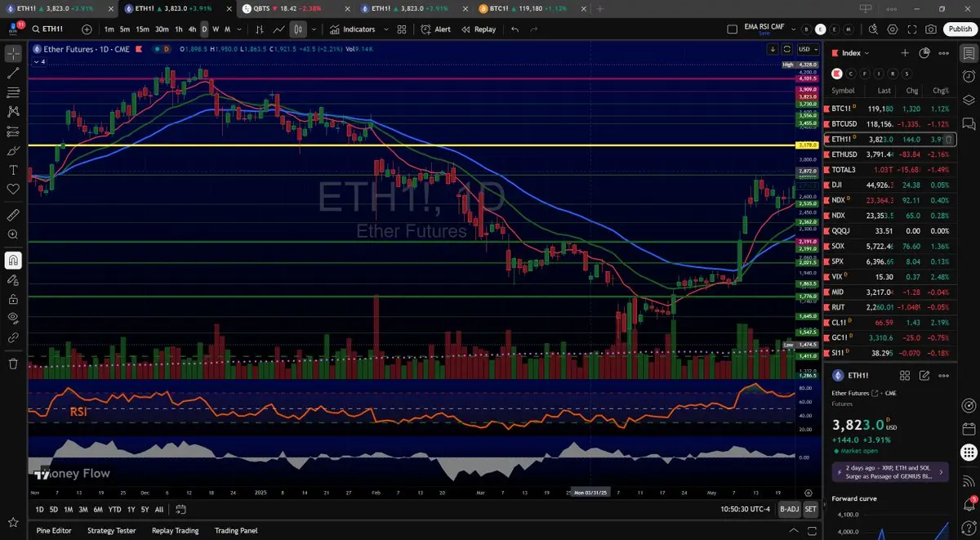Set date range to 3M
The width and height of the screenshot is (980, 540).
[x=83, y=509]
